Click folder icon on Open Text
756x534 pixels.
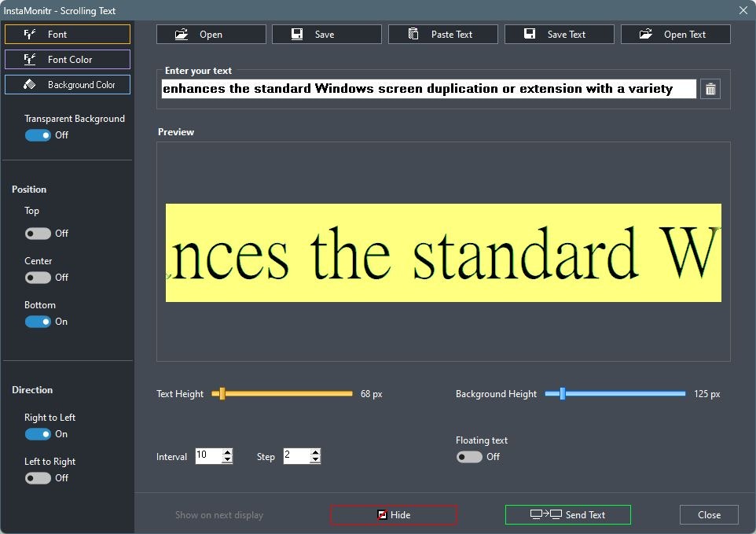[646, 34]
